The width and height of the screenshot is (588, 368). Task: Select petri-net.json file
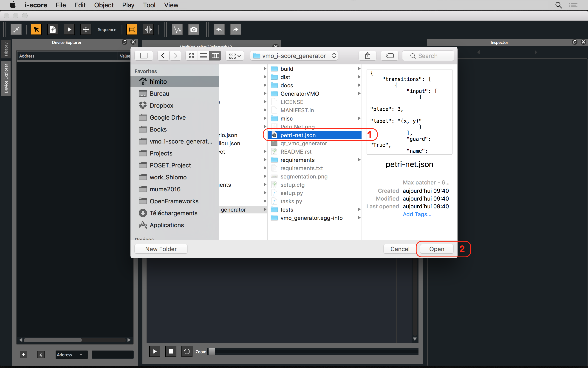314,135
